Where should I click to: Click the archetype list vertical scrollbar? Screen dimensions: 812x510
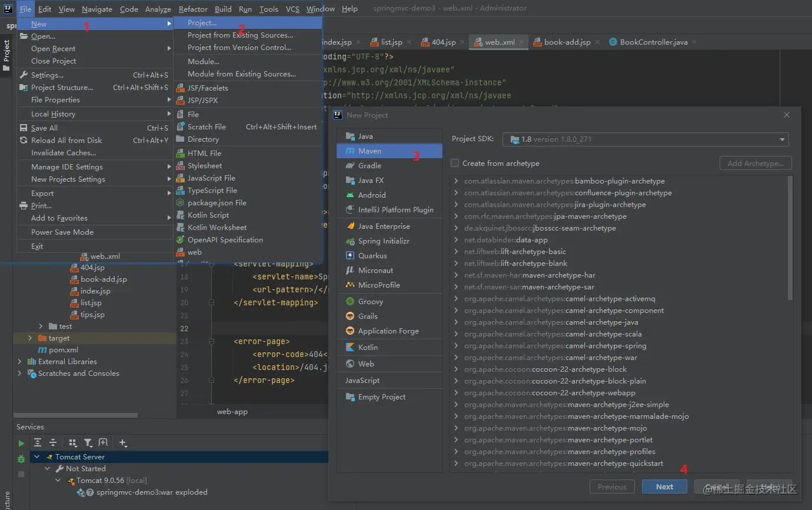click(x=790, y=238)
